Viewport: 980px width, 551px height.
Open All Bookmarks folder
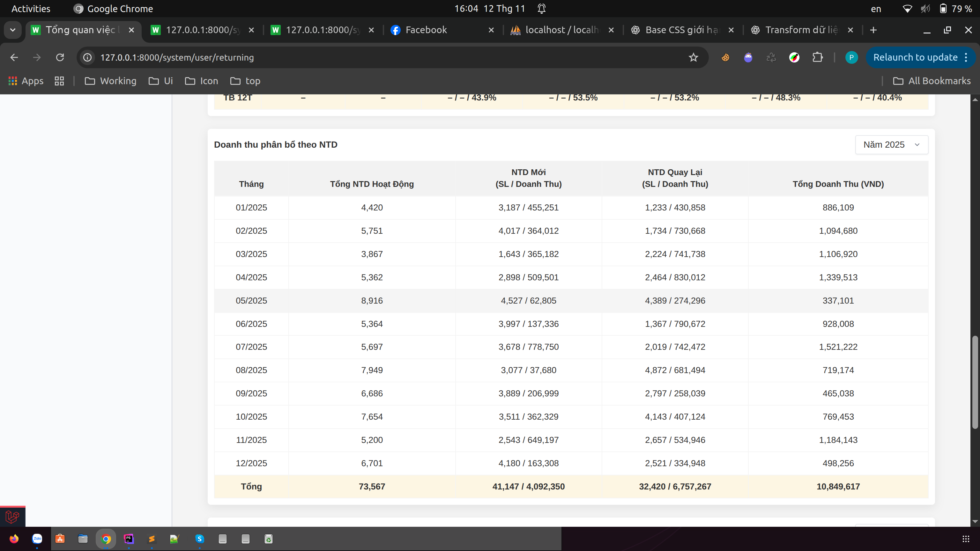932,81
